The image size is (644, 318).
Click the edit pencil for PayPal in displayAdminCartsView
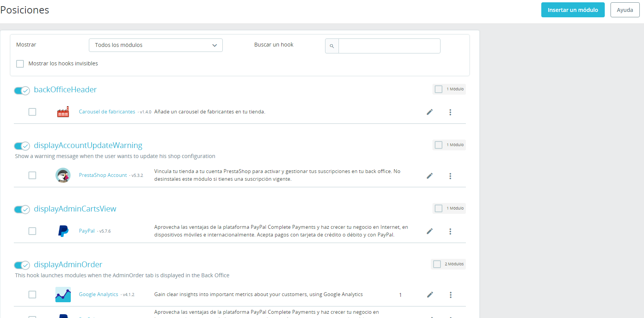tap(430, 231)
